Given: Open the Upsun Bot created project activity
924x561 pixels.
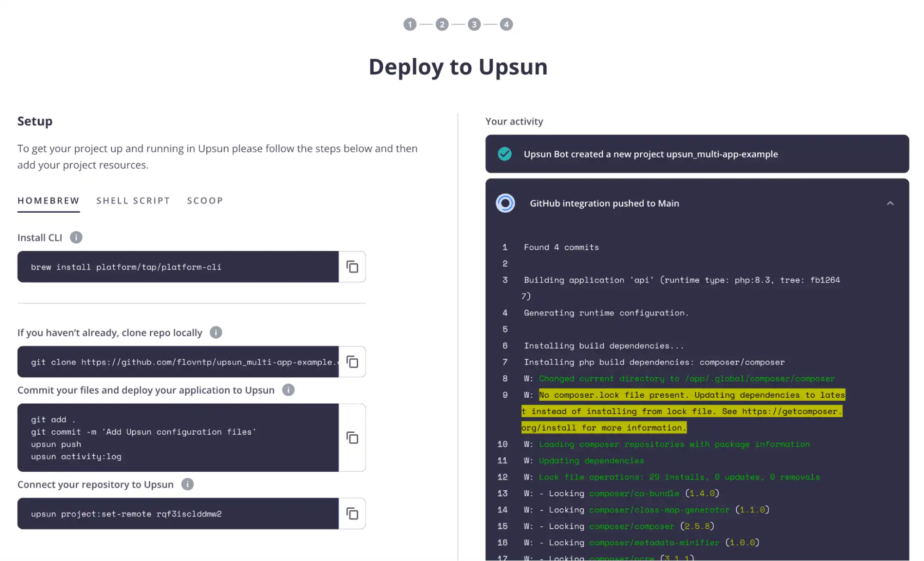Looking at the screenshot, I should click(697, 154).
